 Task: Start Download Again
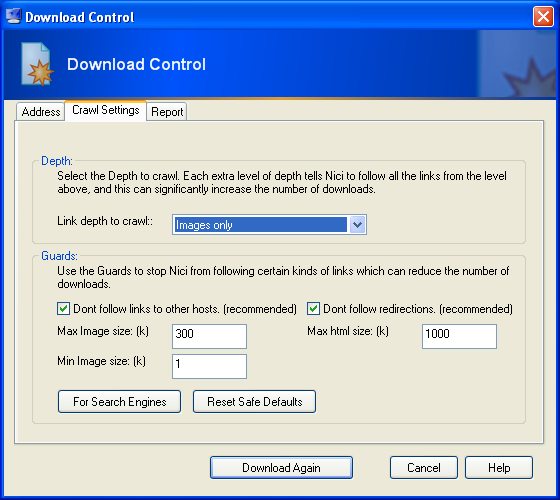tap(281, 468)
